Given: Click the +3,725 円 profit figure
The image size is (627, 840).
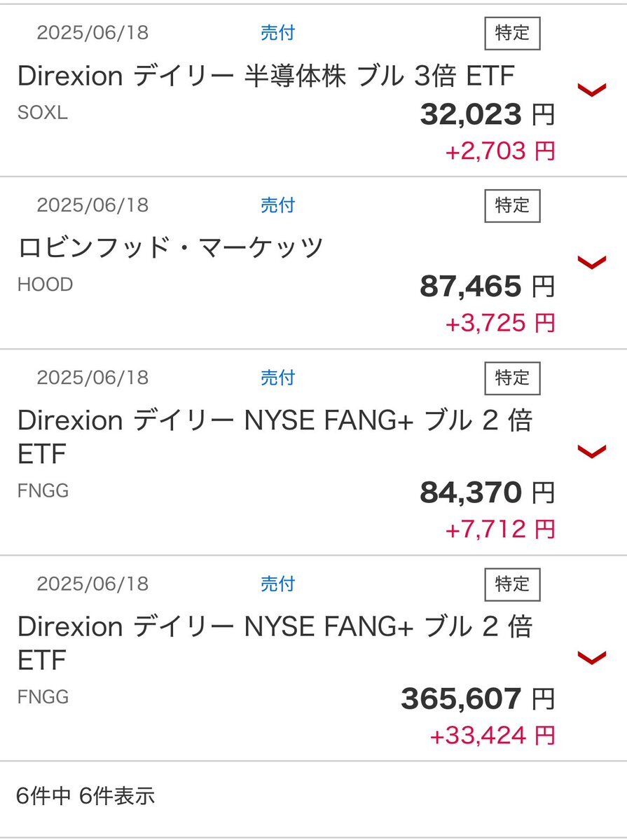Looking at the screenshot, I should pos(500,323).
